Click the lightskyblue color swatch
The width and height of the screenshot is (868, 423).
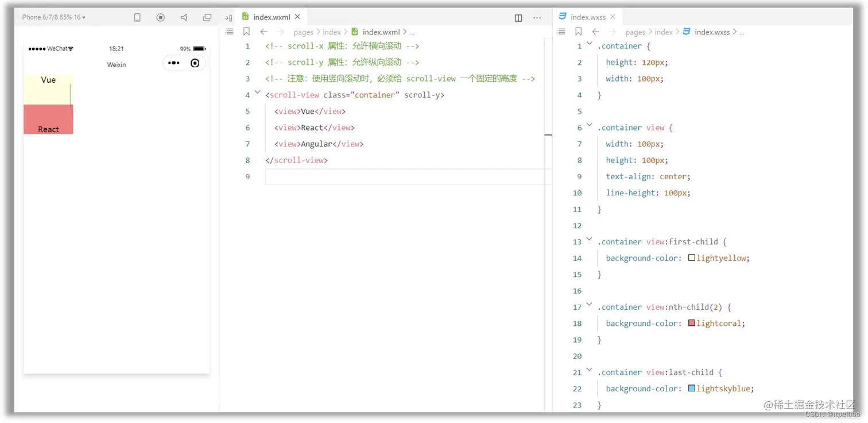692,389
